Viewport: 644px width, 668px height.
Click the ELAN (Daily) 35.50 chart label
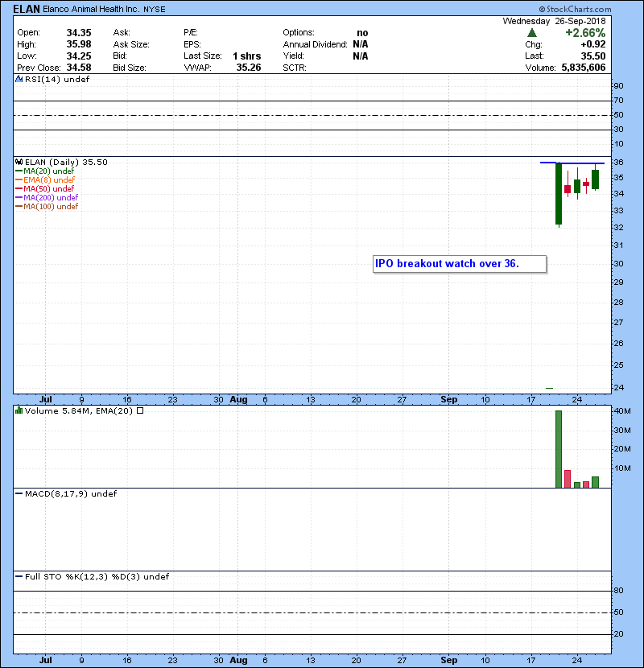(x=66, y=162)
